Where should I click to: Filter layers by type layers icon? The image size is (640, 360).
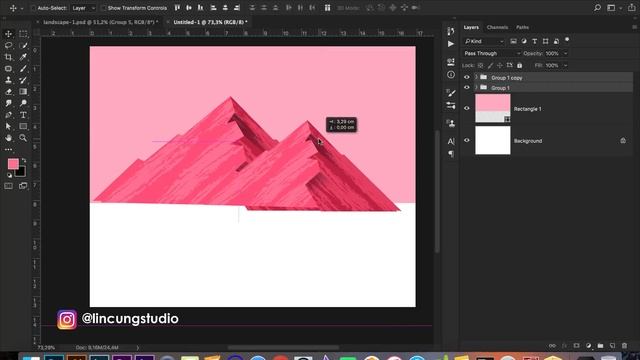click(535, 41)
